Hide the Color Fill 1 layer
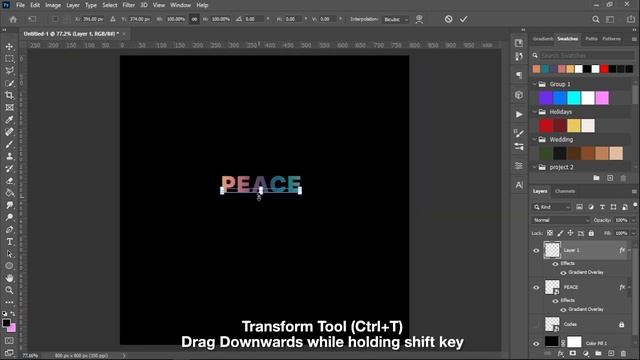Screen dimensions: 640x360 [536, 343]
